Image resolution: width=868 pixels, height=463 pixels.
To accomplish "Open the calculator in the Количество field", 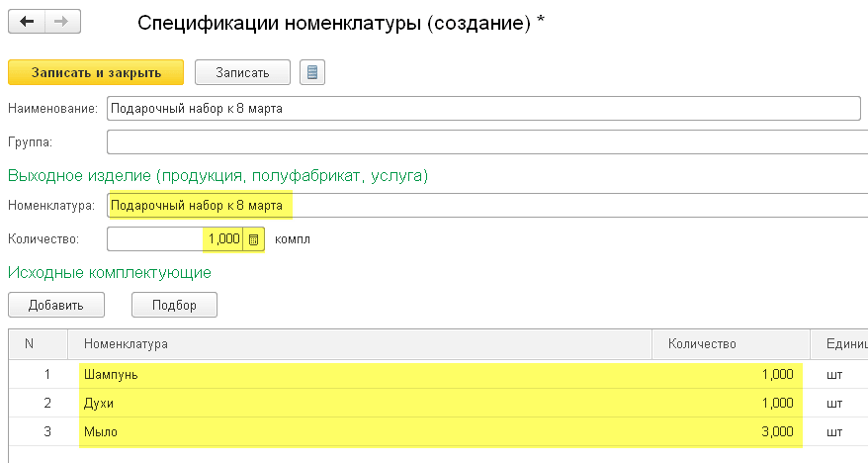I will point(253,239).
